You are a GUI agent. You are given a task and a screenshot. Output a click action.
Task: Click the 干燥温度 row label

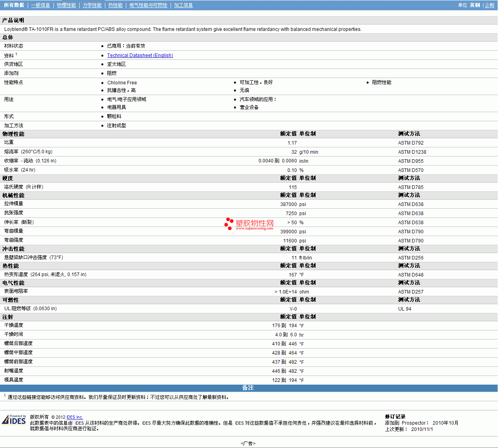[x=13, y=325]
